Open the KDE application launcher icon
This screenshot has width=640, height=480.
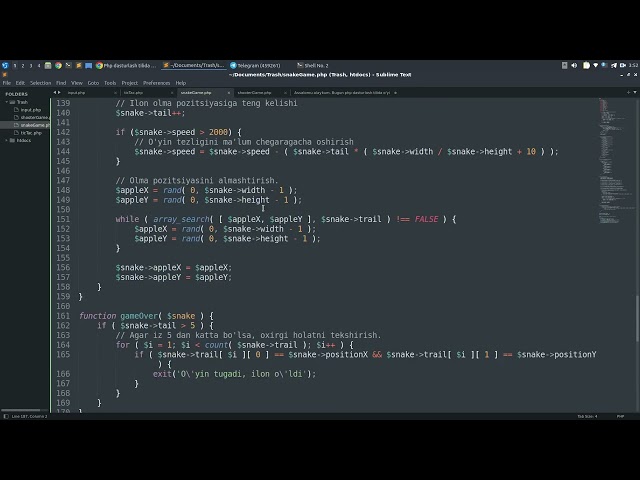[5, 65]
